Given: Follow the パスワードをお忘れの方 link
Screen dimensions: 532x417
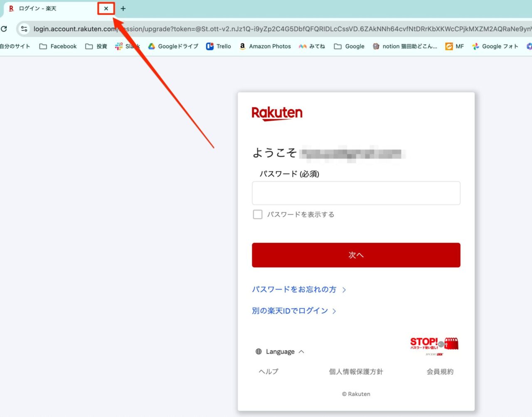Looking at the screenshot, I should (295, 289).
